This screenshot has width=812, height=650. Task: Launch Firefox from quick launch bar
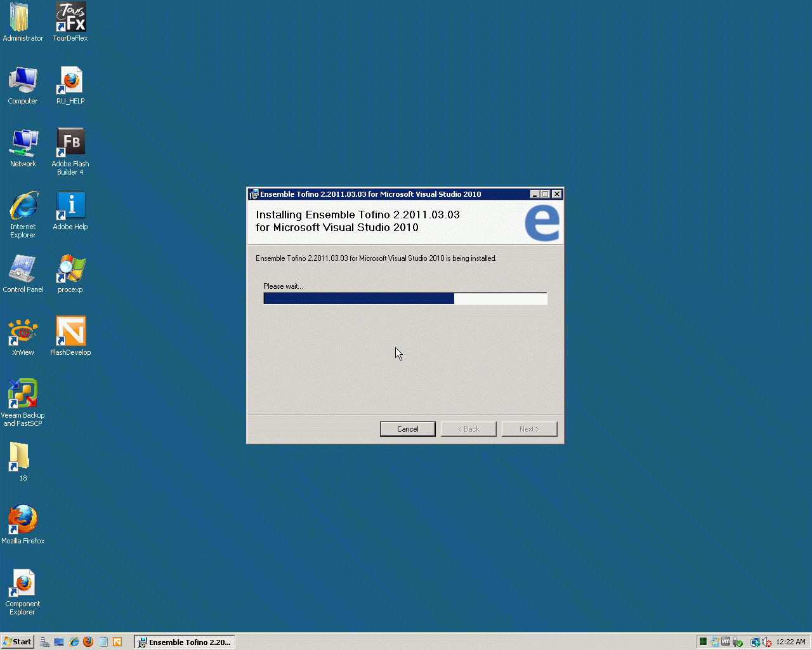88,642
